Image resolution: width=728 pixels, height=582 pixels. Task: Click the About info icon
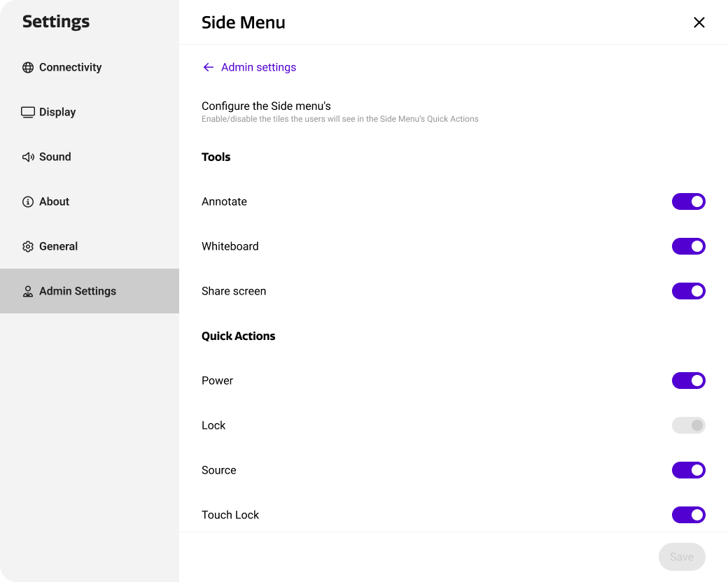coord(28,201)
